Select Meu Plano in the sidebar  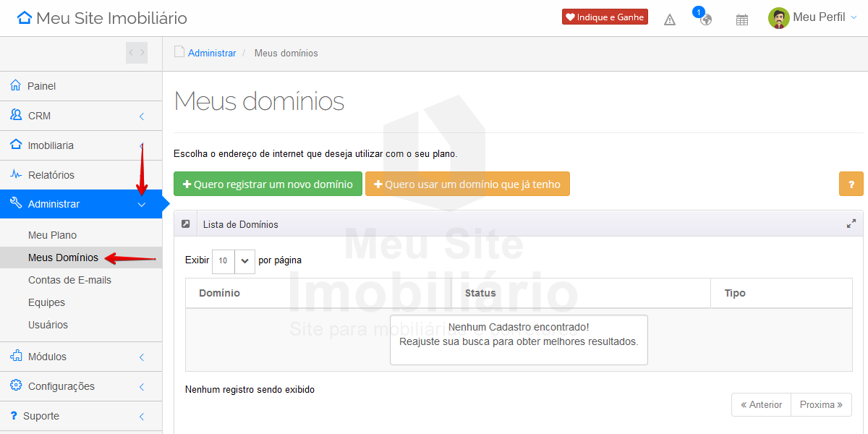[x=52, y=235]
